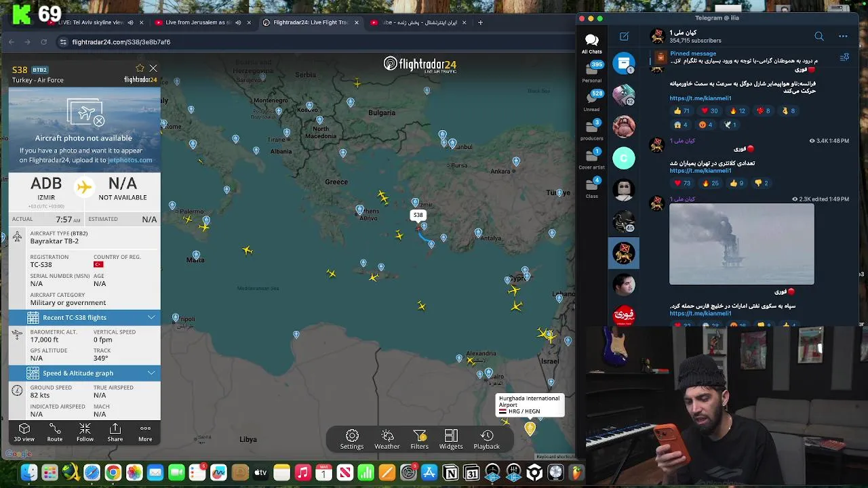Open the Class folder in Telegram

[x=591, y=188]
